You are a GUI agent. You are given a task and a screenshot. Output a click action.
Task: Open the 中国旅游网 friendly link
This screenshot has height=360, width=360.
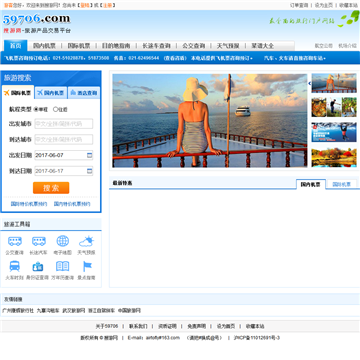coord(129,310)
